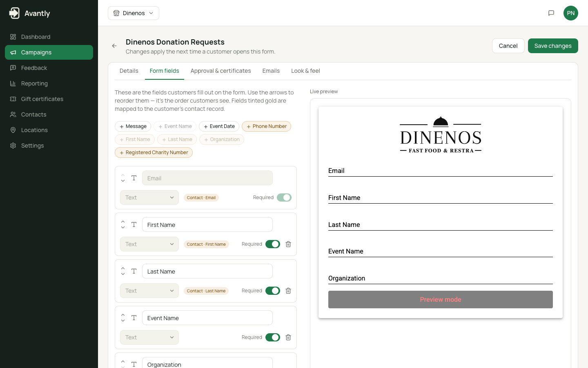
Task: Open Settings in the sidebar
Action: [x=49, y=146]
